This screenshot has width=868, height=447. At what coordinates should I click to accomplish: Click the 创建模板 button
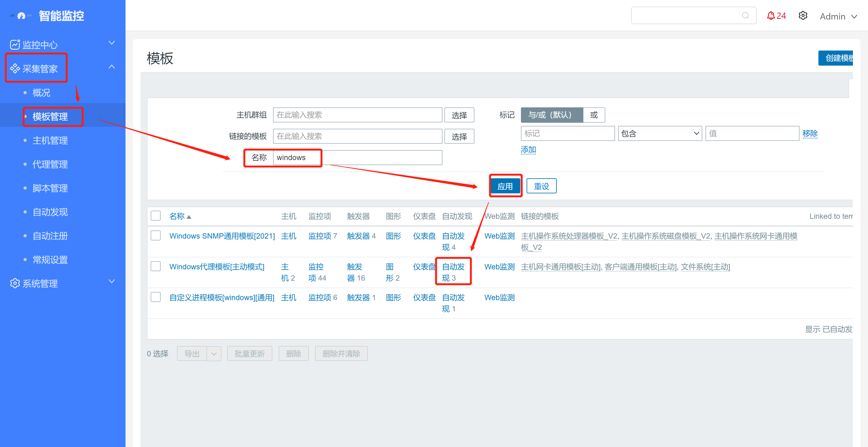click(x=836, y=58)
